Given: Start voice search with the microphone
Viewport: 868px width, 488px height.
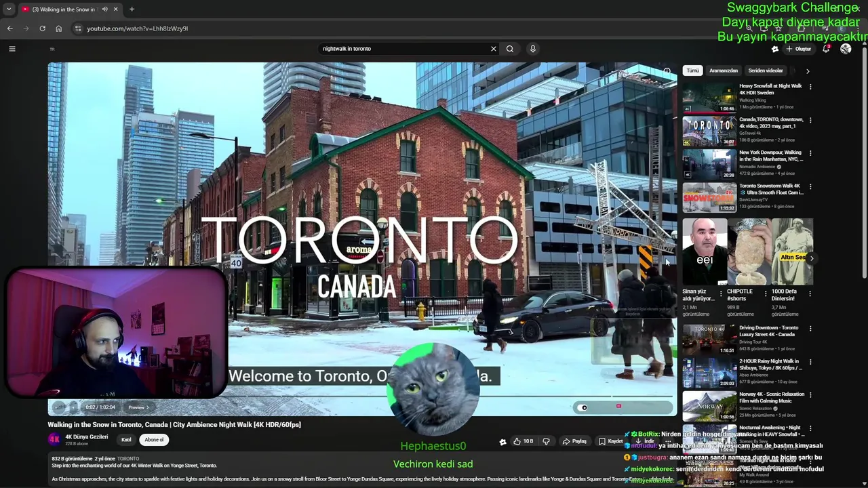Looking at the screenshot, I should click(x=533, y=49).
